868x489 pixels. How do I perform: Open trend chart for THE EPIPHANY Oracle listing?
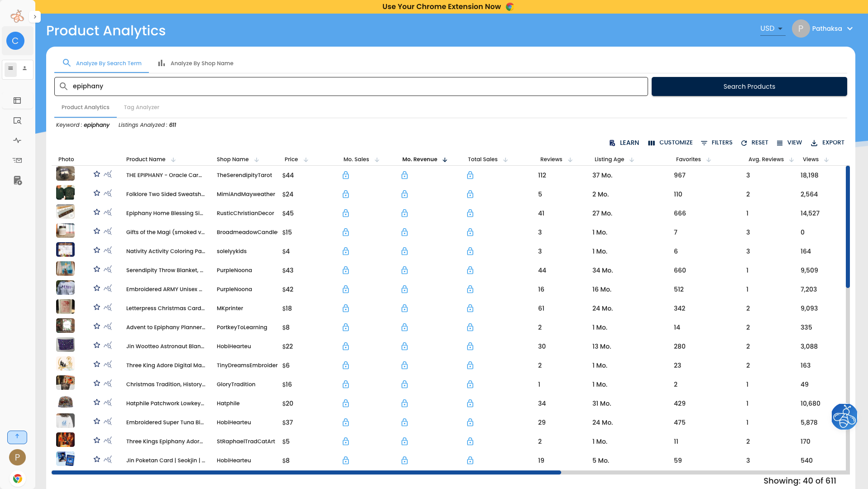(108, 174)
